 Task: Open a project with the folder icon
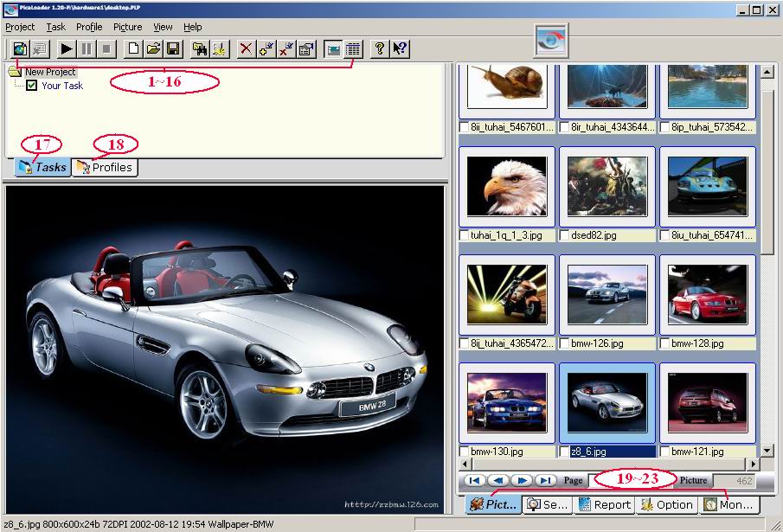click(153, 49)
